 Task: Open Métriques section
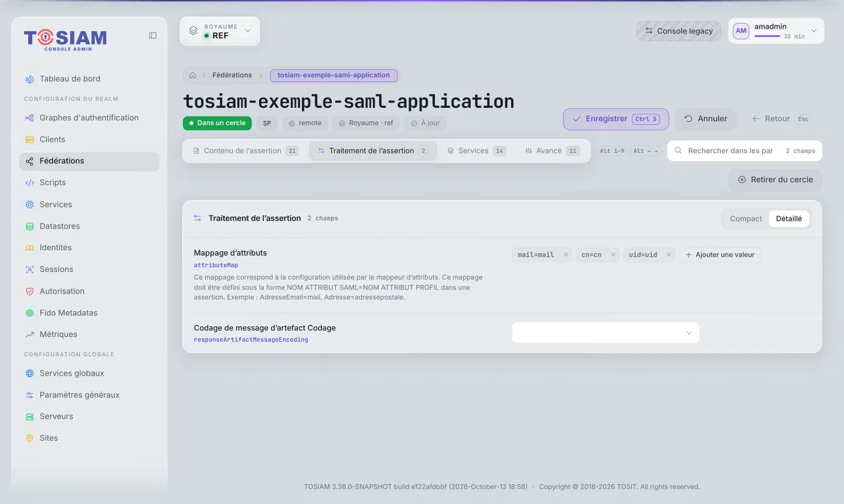click(x=89, y=335)
